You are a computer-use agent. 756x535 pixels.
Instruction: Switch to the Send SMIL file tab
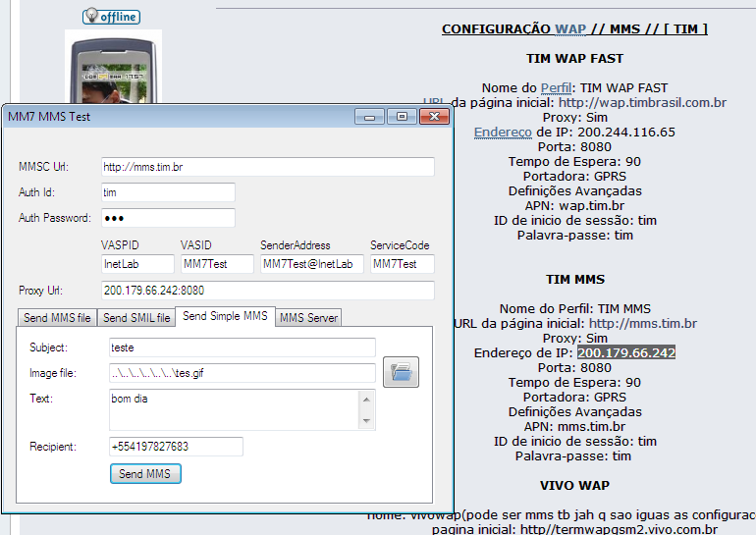136,318
